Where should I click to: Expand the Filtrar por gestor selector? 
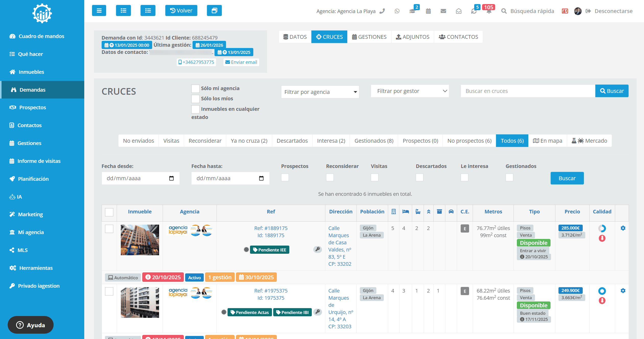tap(410, 91)
